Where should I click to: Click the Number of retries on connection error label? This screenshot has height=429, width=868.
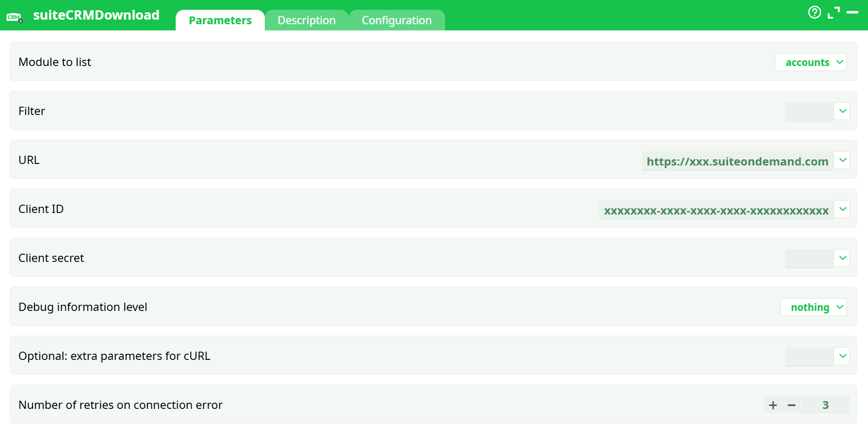(121, 405)
